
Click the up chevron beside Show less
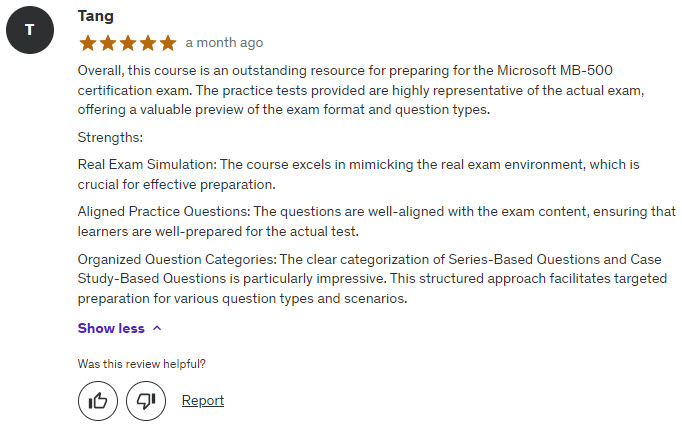[157, 328]
